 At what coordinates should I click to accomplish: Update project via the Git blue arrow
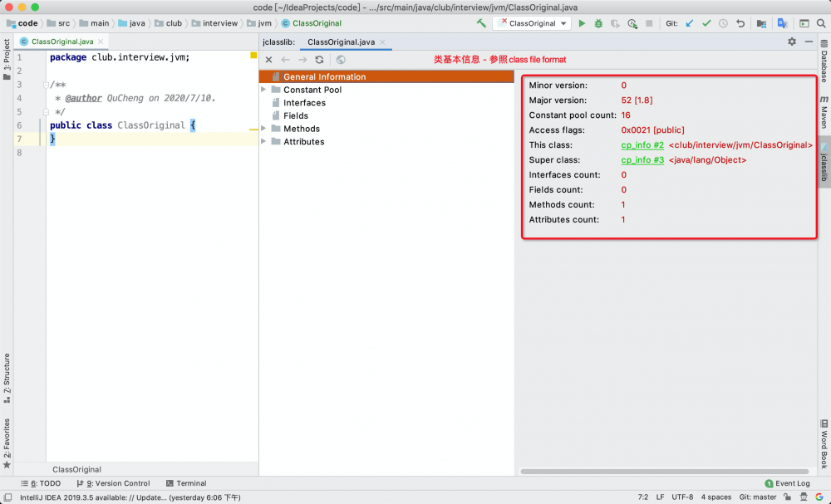pyautogui.click(x=690, y=23)
